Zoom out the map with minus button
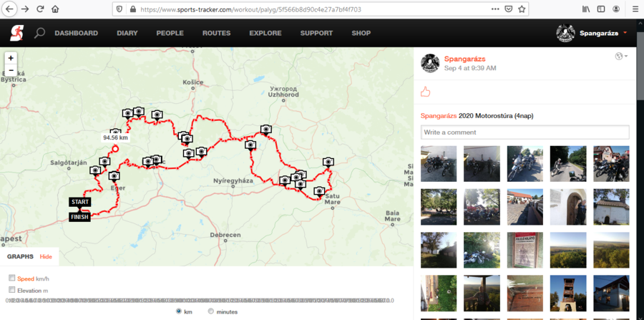 tap(11, 69)
